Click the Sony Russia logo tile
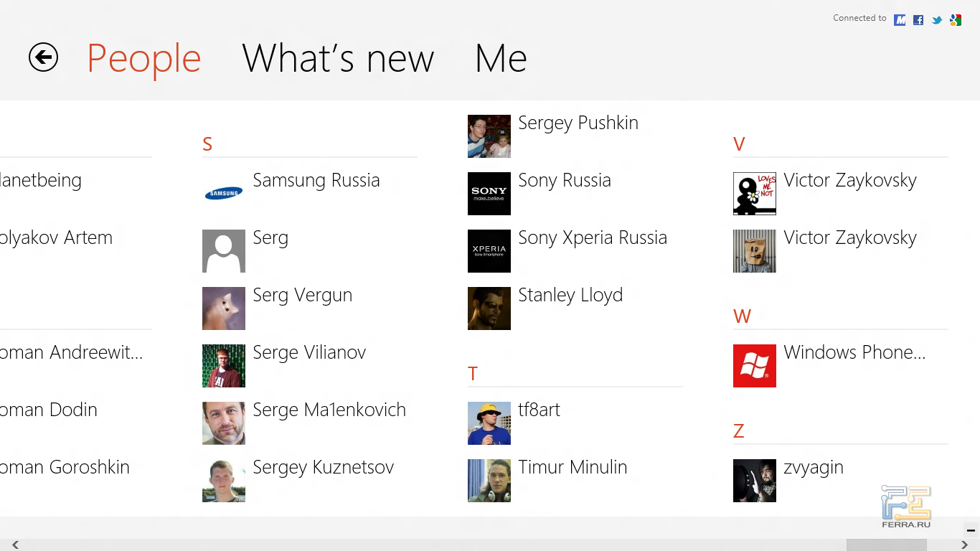 pyautogui.click(x=489, y=194)
